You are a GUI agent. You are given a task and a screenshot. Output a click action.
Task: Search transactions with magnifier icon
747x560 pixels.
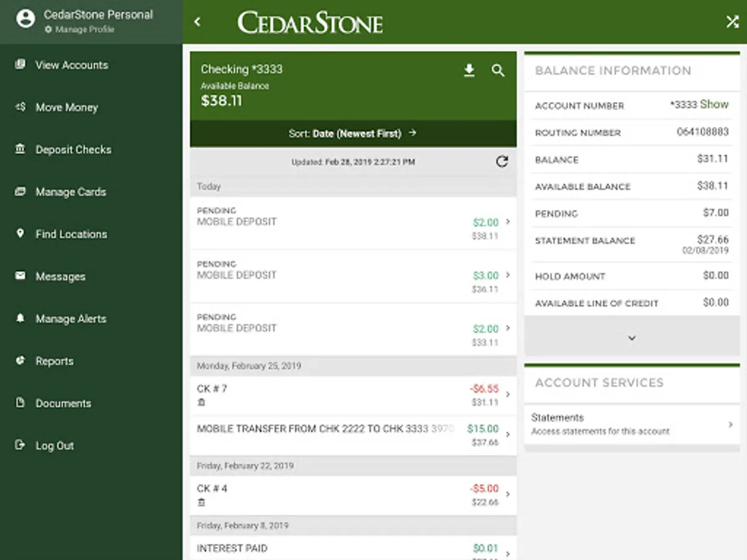coord(498,71)
